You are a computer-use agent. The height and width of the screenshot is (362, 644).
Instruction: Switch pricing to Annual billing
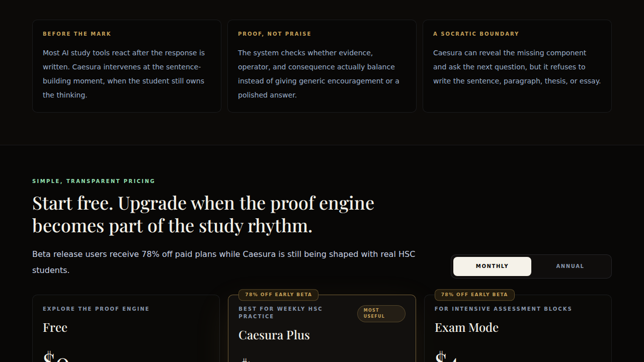point(570,266)
